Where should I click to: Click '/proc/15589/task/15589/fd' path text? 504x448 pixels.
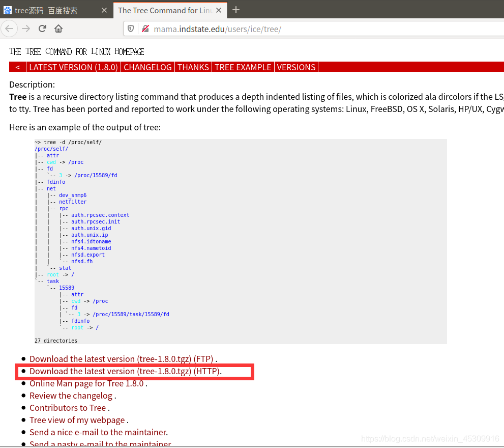[131, 314]
